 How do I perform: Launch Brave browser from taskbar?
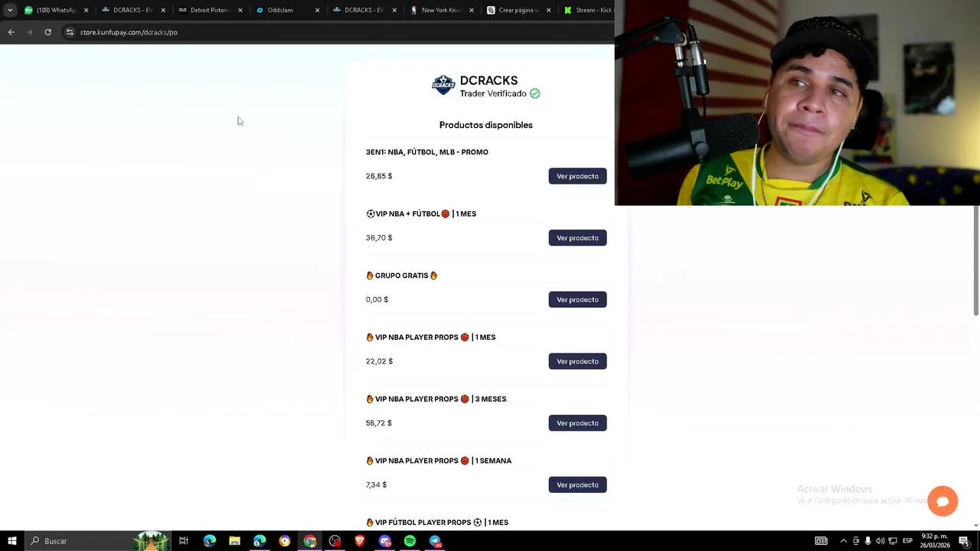[x=360, y=541]
